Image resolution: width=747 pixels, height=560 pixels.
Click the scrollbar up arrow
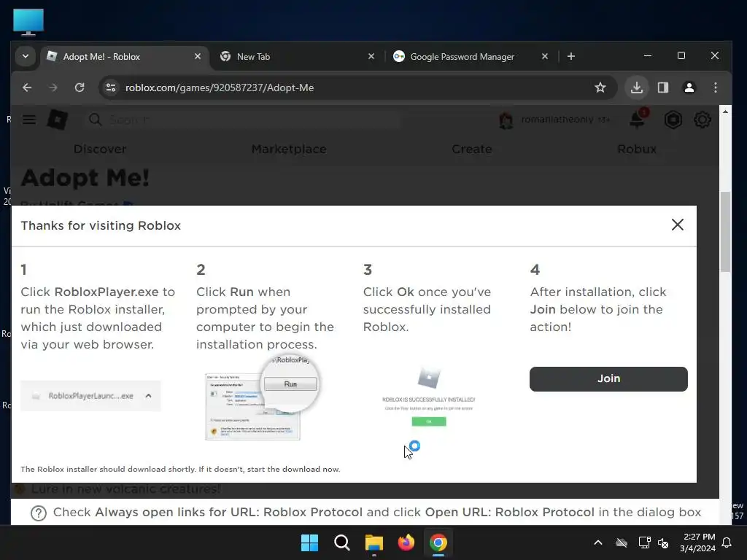pyautogui.click(x=726, y=112)
